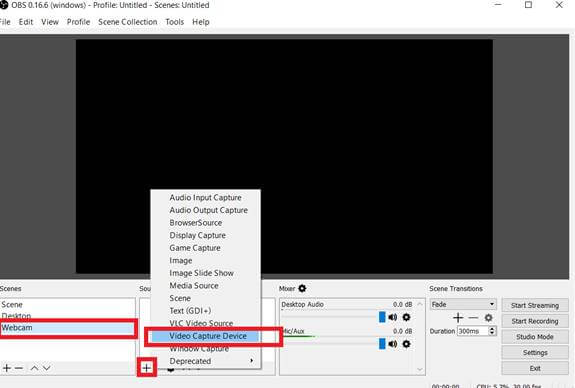Click the OBS logo in the title bar

point(4,5)
